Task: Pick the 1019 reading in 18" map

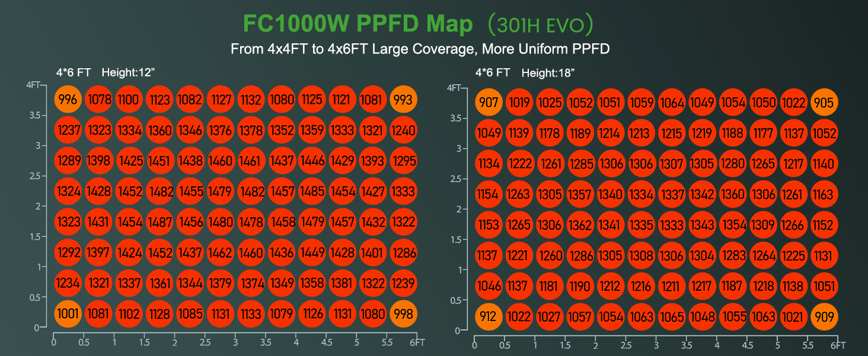Action: pos(519,103)
